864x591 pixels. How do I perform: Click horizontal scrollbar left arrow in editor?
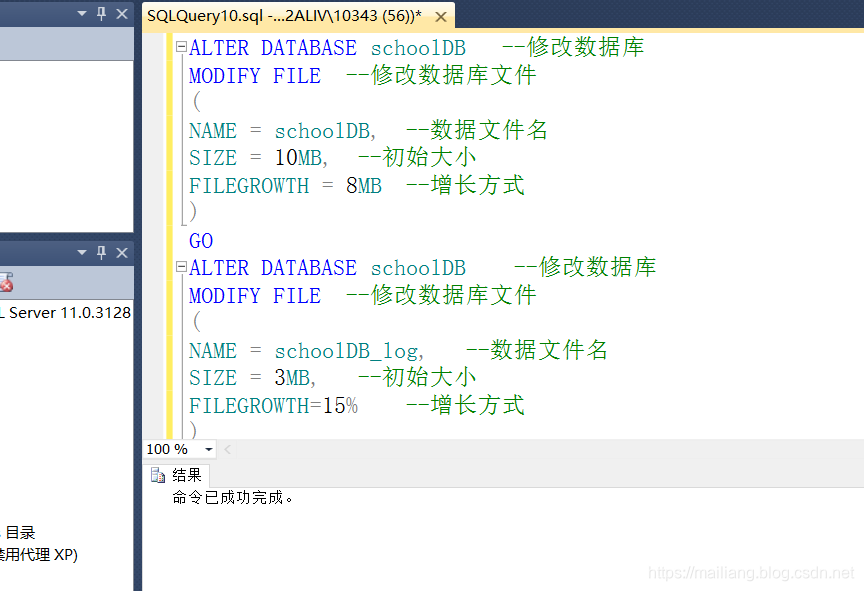[228, 449]
